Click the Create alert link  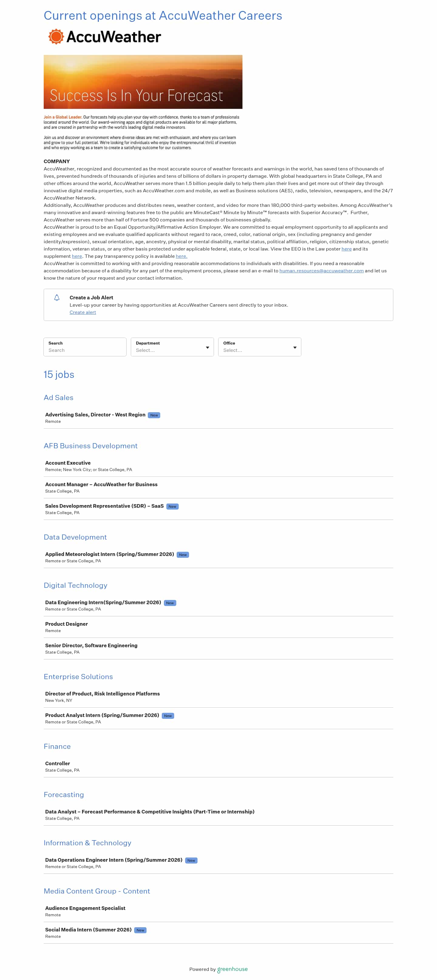pos(83,312)
